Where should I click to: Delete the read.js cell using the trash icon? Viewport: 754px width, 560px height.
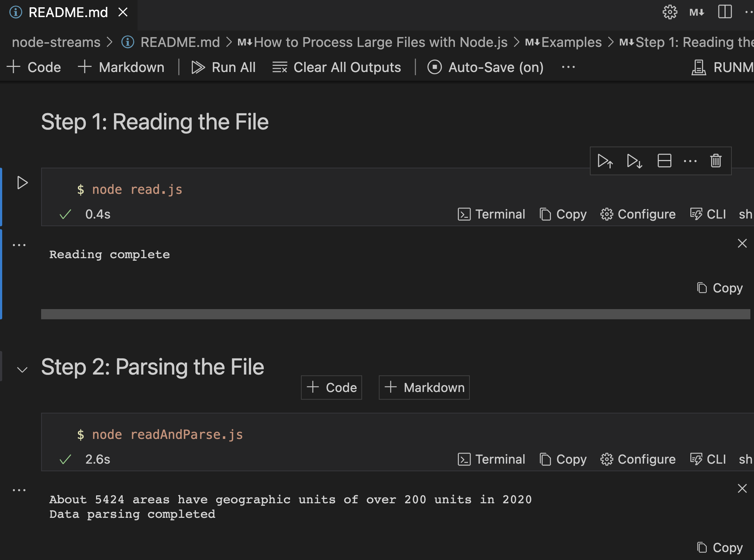coord(715,161)
